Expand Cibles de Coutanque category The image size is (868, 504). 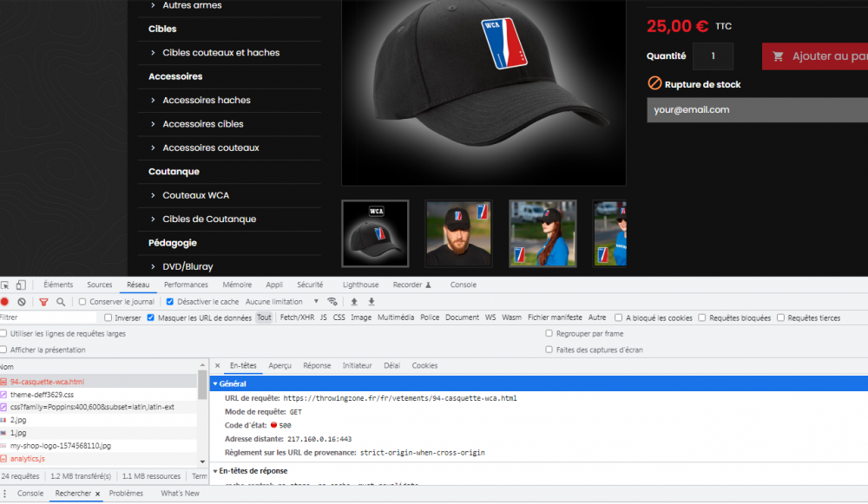click(x=153, y=219)
